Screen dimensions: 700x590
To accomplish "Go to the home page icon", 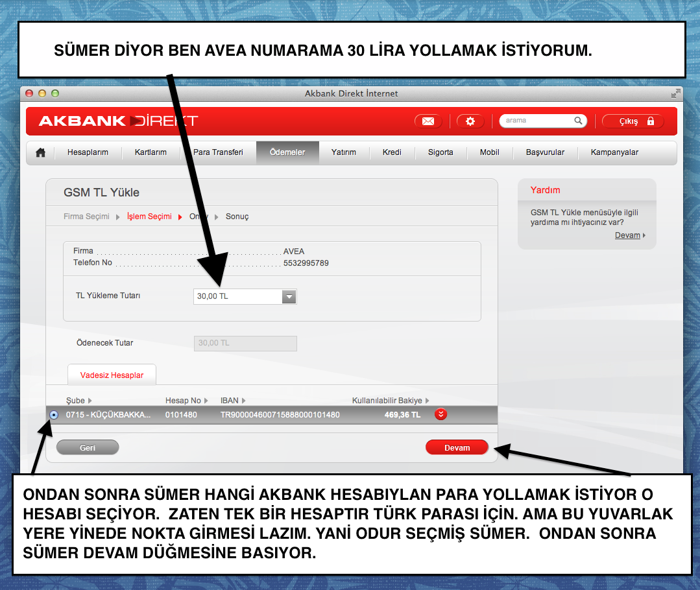I will point(41,152).
